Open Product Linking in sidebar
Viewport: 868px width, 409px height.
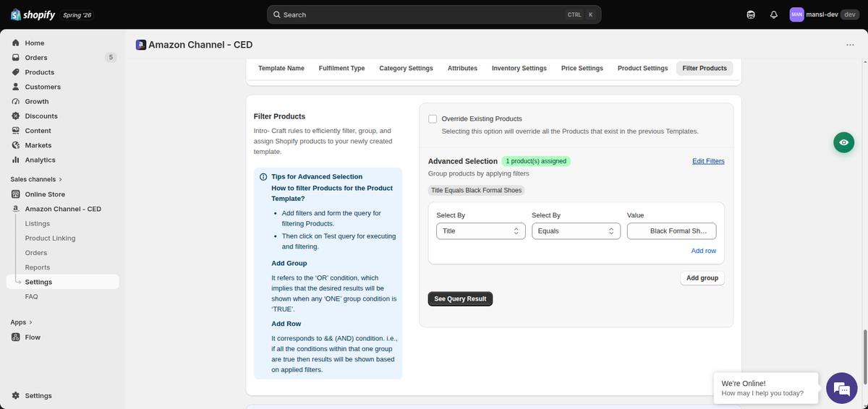[x=50, y=238]
